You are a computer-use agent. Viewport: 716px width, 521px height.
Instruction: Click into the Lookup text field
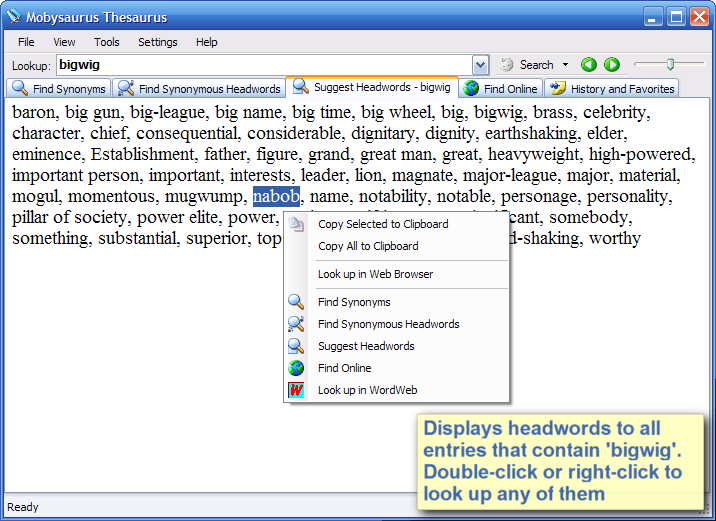(x=264, y=65)
